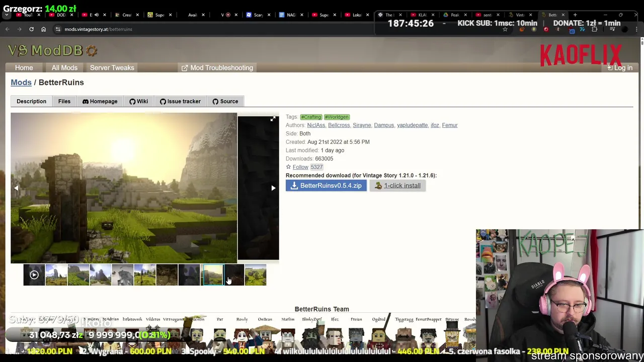Open author Bellcross profile
Screen dimensions: 644x362
click(339, 125)
